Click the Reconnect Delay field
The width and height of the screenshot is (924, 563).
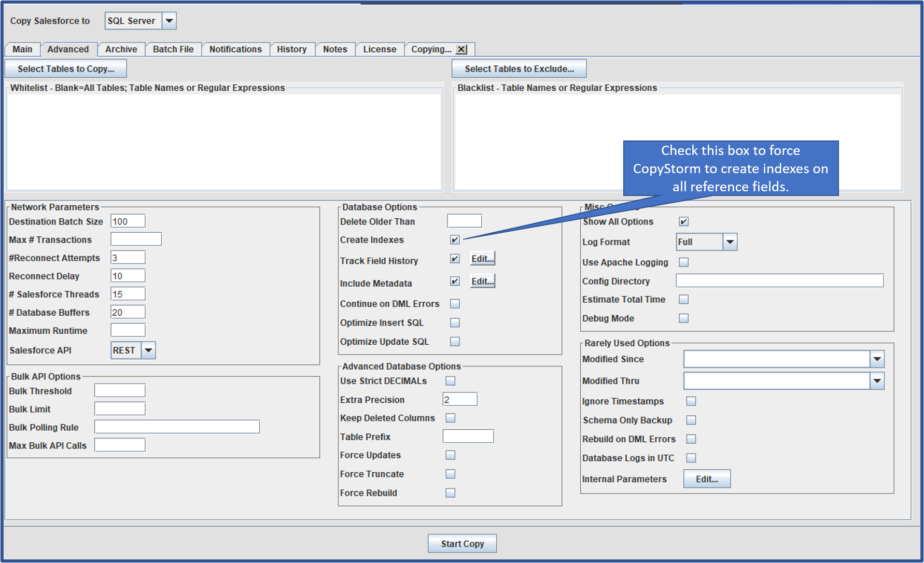[x=128, y=276]
